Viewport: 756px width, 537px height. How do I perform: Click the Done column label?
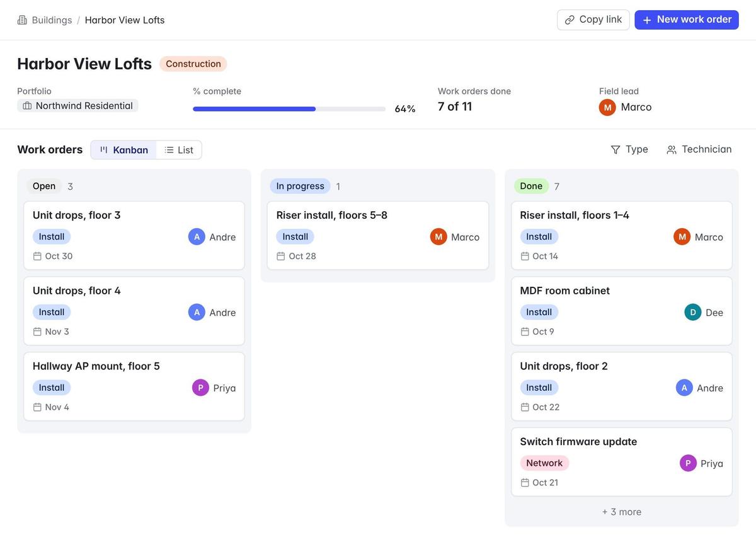point(531,186)
